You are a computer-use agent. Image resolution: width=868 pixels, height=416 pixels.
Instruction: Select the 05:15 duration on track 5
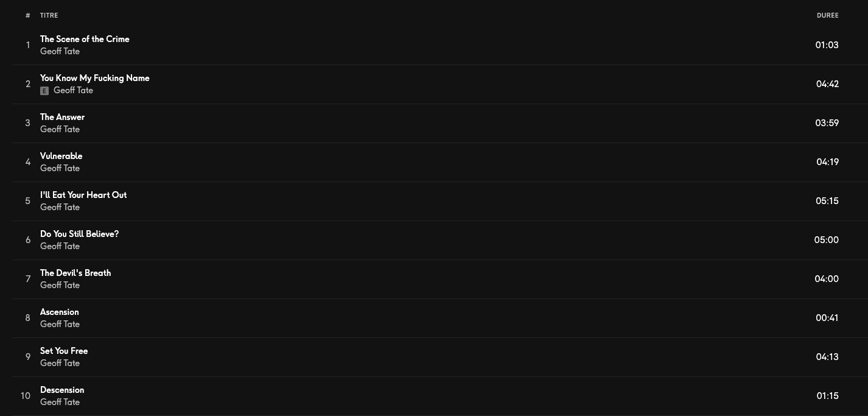tap(827, 201)
